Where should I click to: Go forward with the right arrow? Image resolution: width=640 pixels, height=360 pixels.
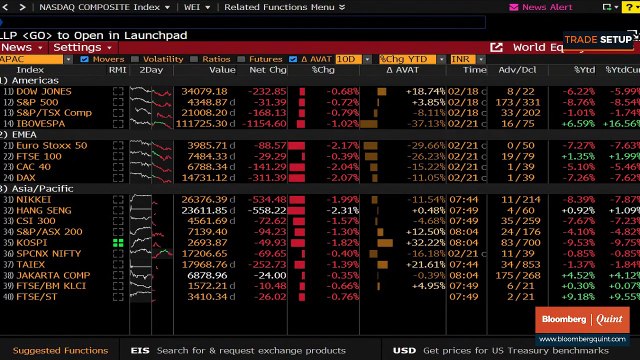coord(22,7)
